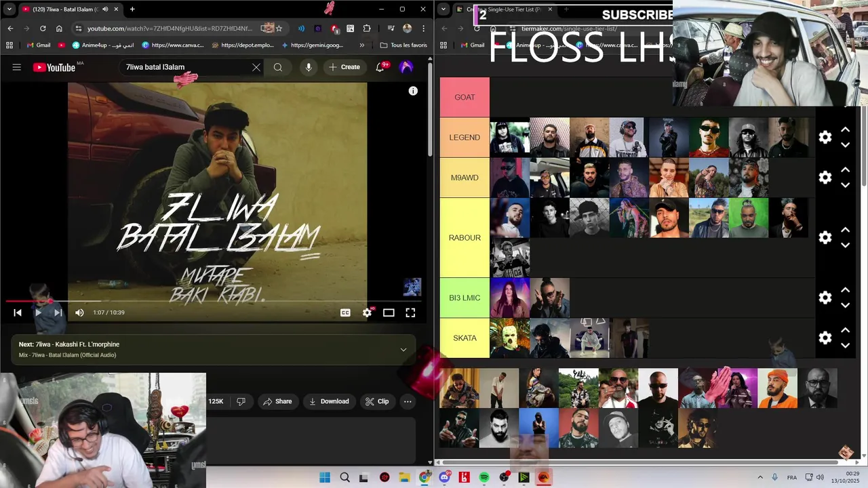The image size is (868, 488).
Task: Open the apps grid in left bookmarks bar
Action: [x=9, y=45]
